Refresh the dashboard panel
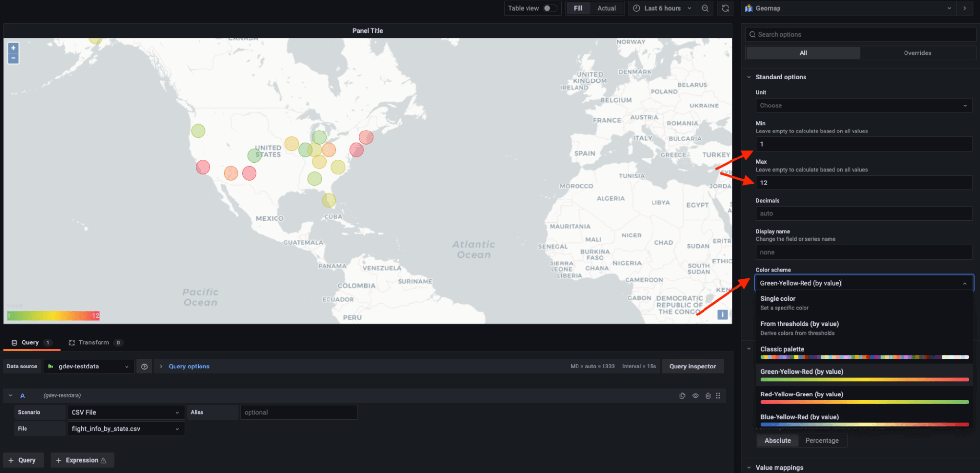The width and height of the screenshot is (980, 473). pyautogui.click(x=725, y=8)
